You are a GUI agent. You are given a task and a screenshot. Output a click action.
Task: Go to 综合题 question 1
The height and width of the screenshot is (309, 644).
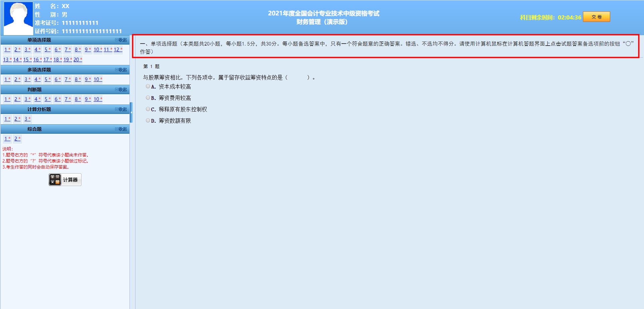click(x=7, y=139)
